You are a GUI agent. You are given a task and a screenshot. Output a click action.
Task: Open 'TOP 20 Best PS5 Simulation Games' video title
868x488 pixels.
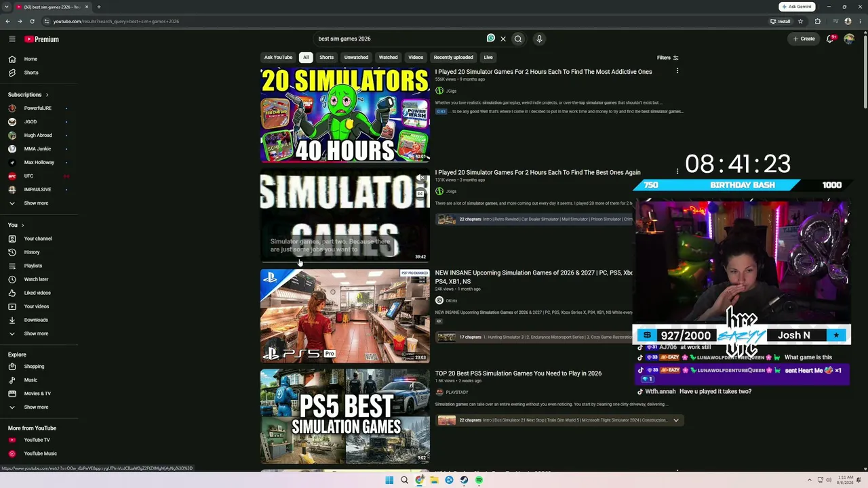pyautogui.click(x=519, y=373)
